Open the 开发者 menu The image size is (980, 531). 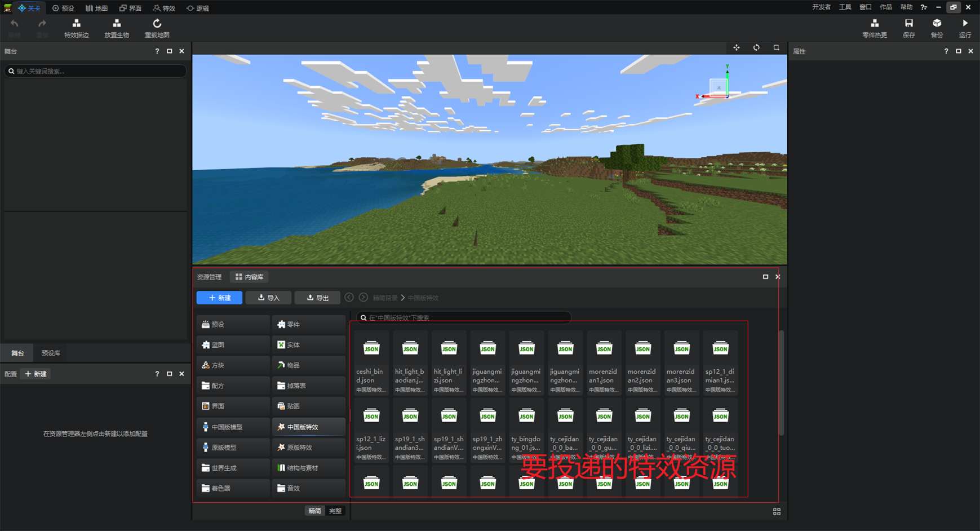pyautogui.click(x=821, y=7)
